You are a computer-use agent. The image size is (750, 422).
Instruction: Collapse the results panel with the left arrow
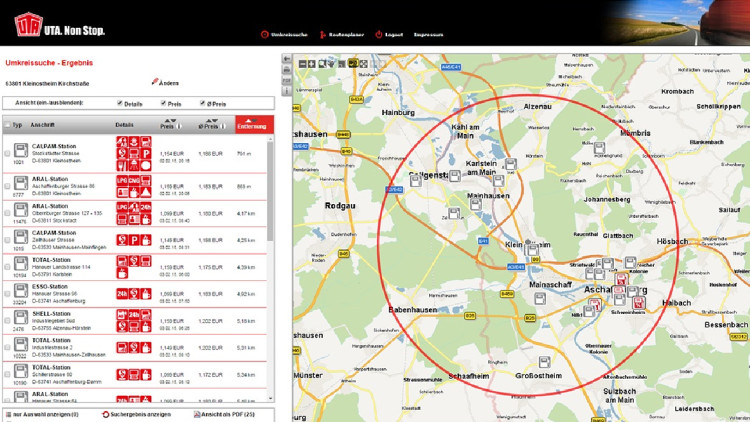pyautogui.click(x=287, y=58)
